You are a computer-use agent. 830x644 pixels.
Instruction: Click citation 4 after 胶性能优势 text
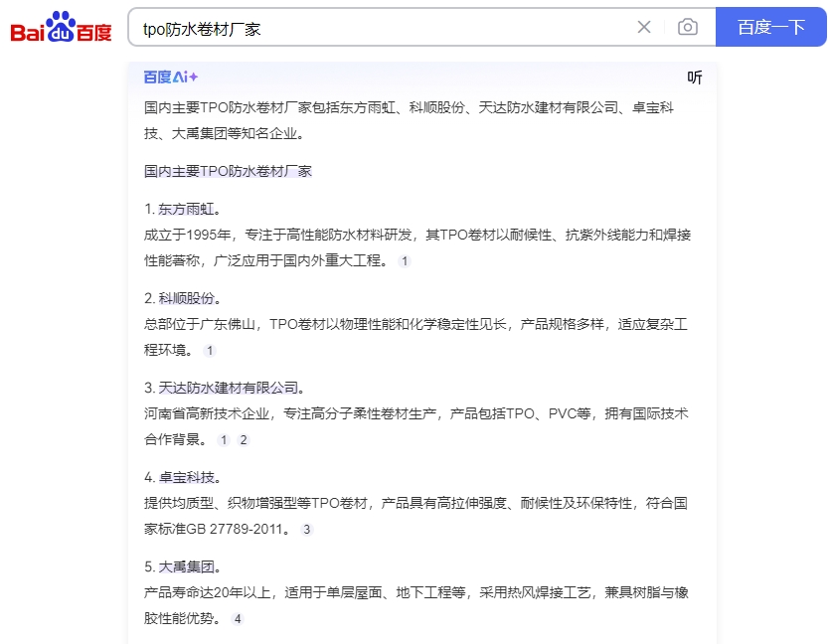[x=238, y=619]
